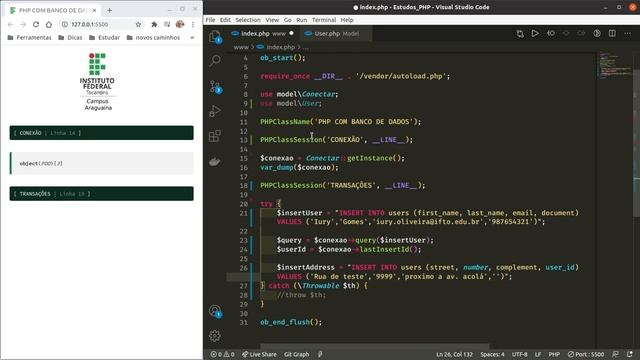Open the Help menu
Viewport: 640px width, 360px height.
click(x=347, y=20)
